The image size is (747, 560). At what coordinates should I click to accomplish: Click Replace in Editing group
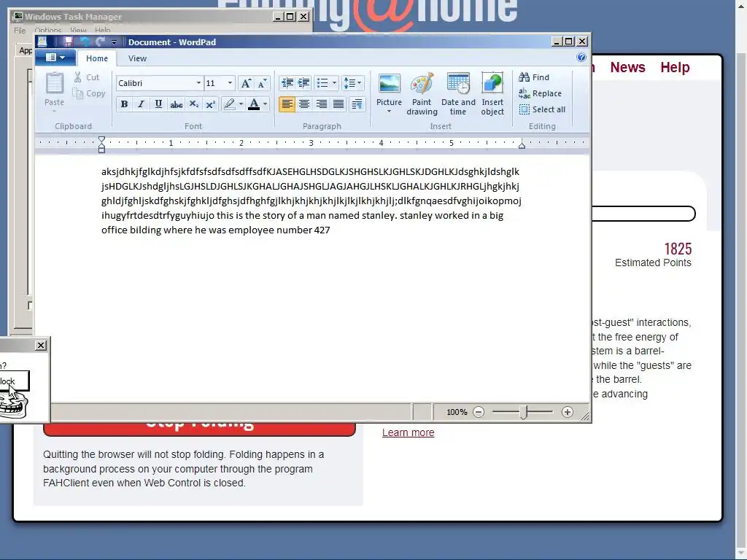541,93
